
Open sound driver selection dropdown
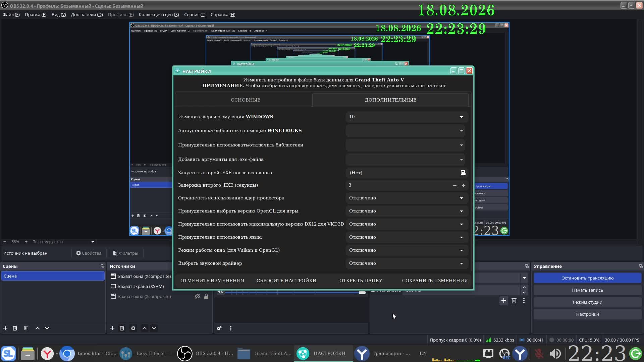tap(407, 263)
